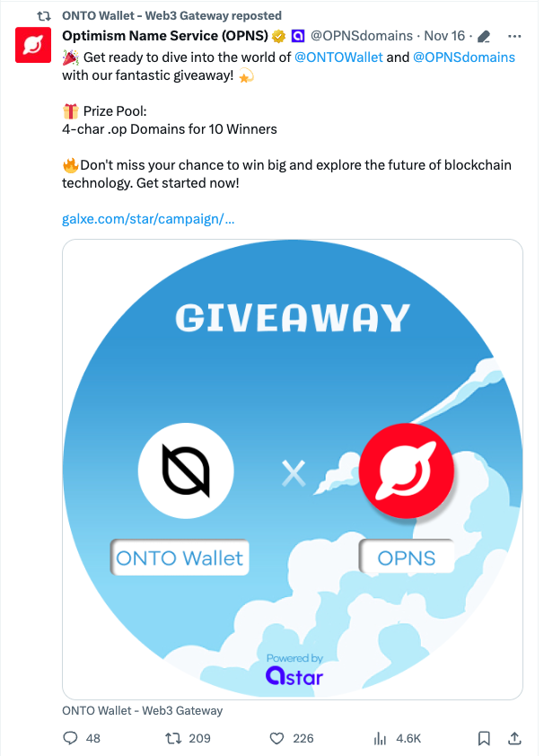Open the share upload icon
The width and height of the screenshot is (544, 756).
click(514, 738)
